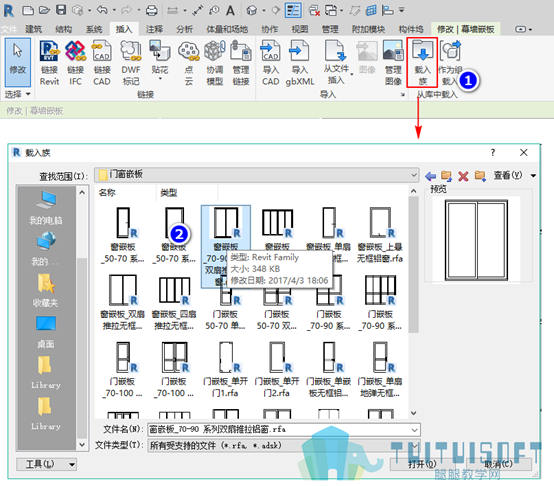The height and width of the screenshot is (486, 554).
Task: Open Manage Links (管理链接)
Action: click(x=241, y=63)
